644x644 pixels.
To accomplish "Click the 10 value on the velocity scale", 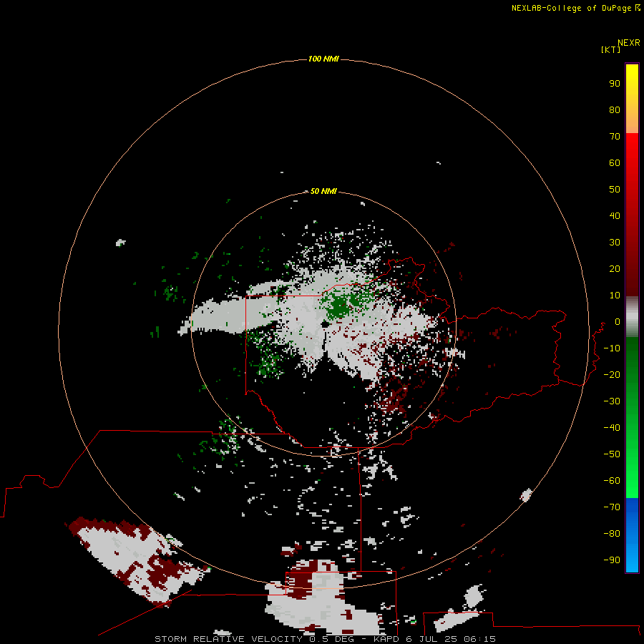I will click(x=615, y=296).
